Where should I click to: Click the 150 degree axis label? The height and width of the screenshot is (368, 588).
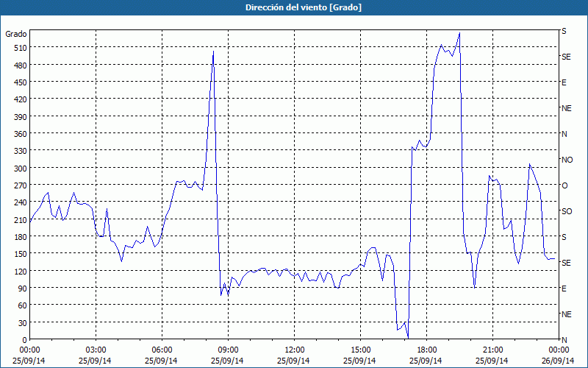21,254
